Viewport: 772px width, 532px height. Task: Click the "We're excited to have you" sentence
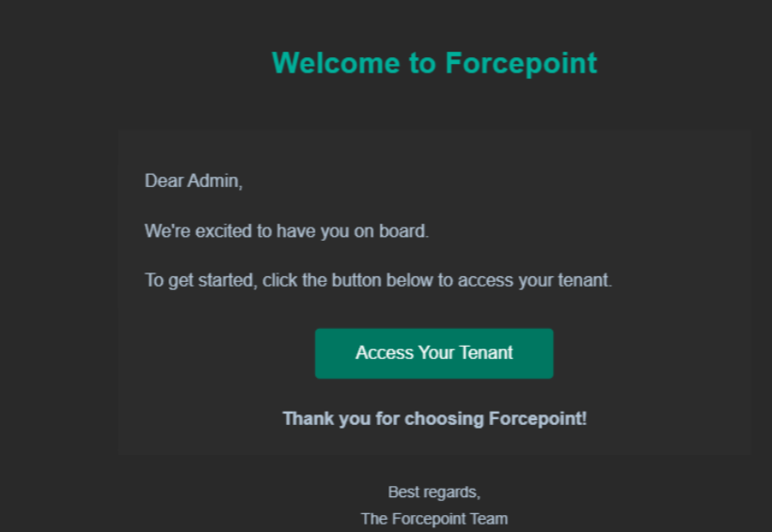(287, 231)
